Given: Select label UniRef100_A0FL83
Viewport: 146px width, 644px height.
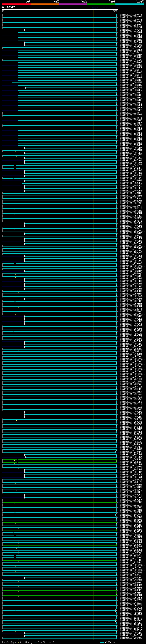Looking at the screenshot, I should point(131,87).
